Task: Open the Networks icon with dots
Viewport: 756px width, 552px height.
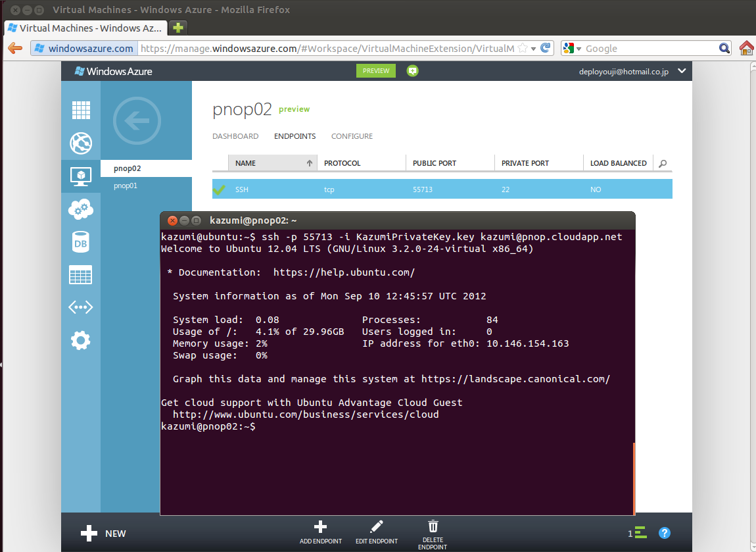Action: click(x=81, y=307)
